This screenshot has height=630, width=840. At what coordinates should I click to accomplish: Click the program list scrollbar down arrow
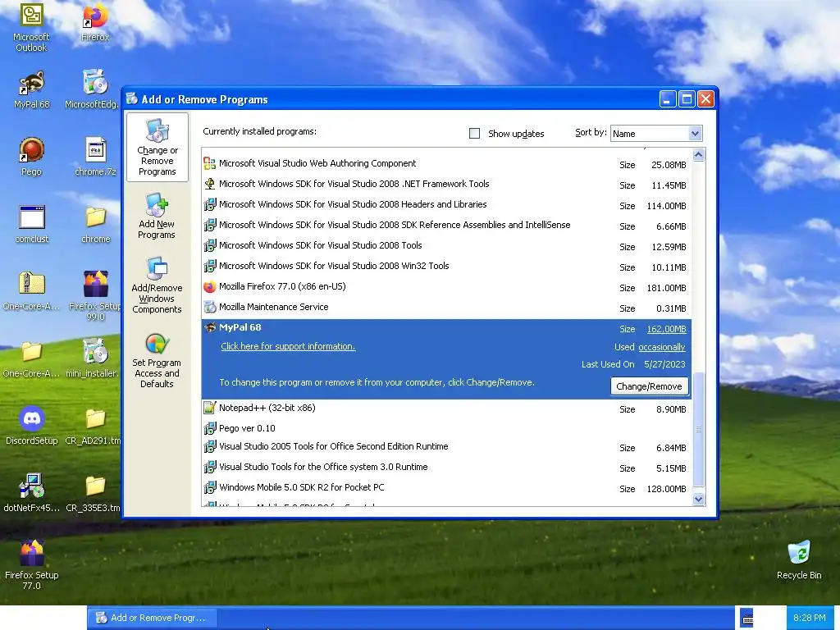pyautogui.click(x=698, y=499)
